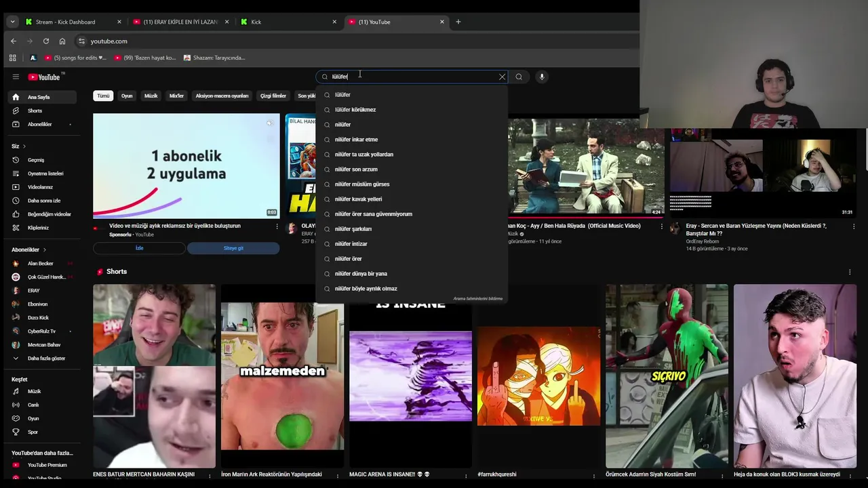Screen dimensions: 868x488
Task: Start voice search with the microphone icon
Action: point(542,77)
